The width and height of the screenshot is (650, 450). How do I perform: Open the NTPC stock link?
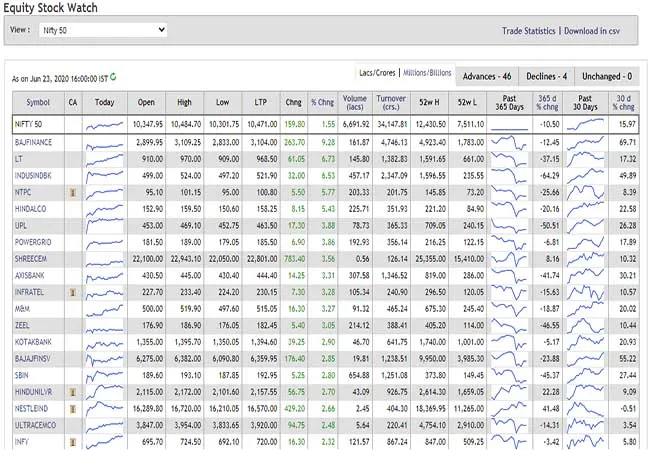(23, 192)
